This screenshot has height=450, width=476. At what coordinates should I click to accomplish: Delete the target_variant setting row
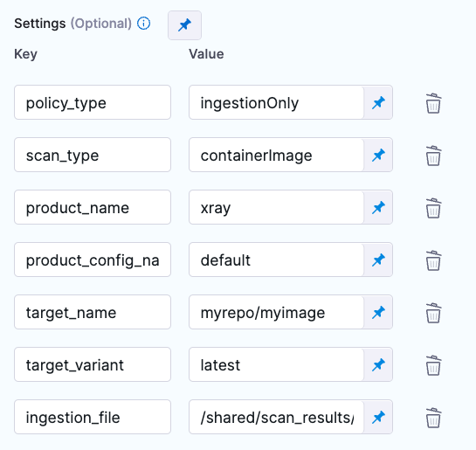(433, 365)
